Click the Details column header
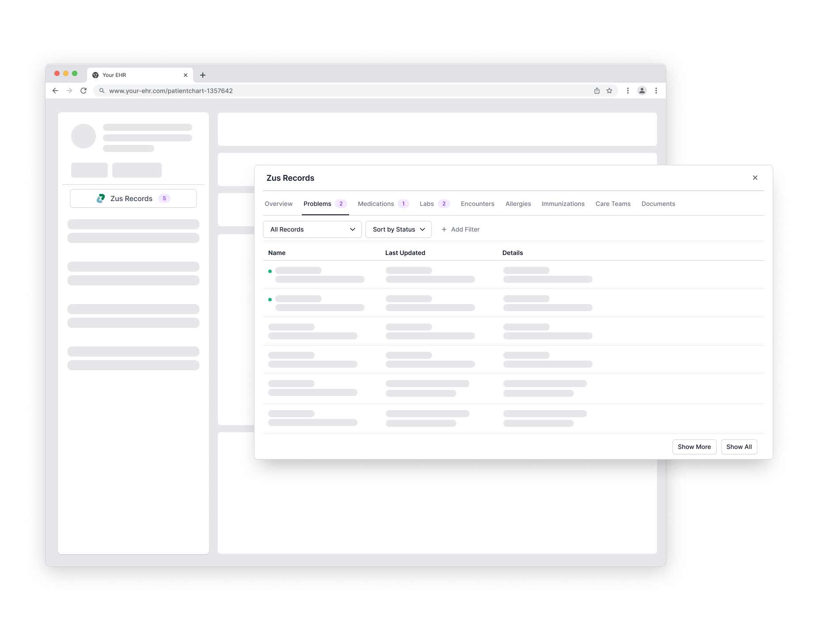The height and width of the screenshot is (620, 840). pyautogui.click(x=513, y=253)
